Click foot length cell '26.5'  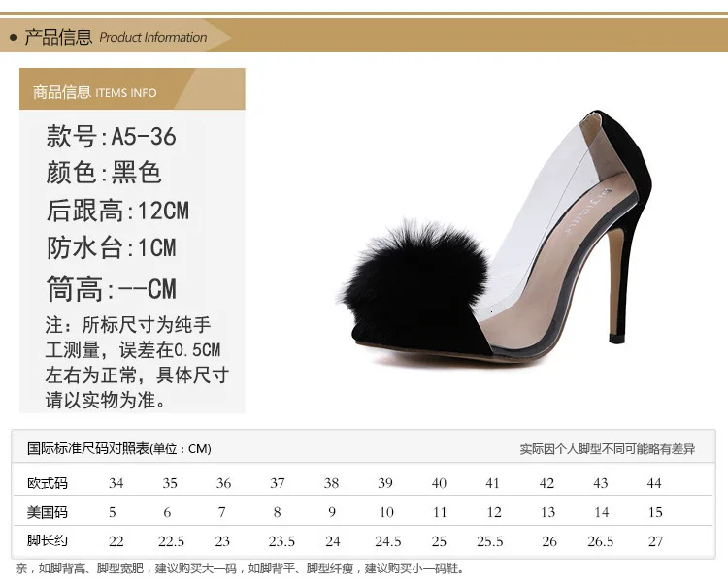pos(600,541)
